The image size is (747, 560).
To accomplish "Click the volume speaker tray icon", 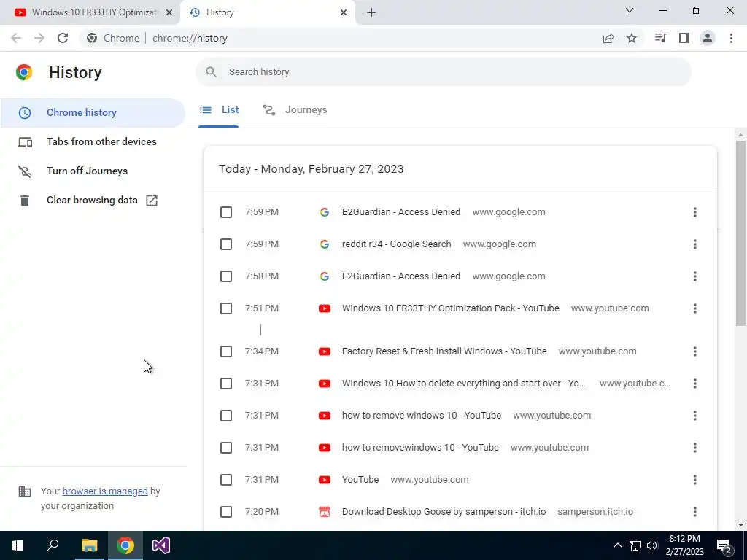I will pyautogui.click(x=652, y=545).
